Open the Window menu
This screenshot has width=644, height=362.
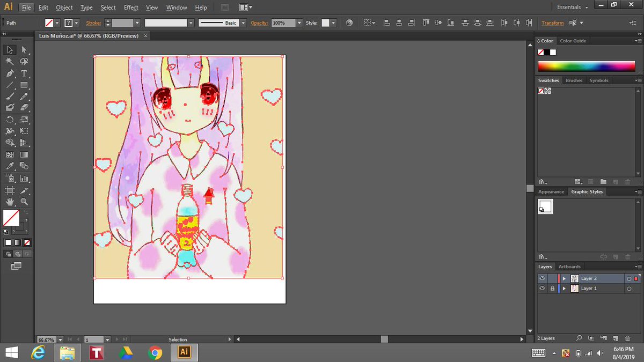177,8
